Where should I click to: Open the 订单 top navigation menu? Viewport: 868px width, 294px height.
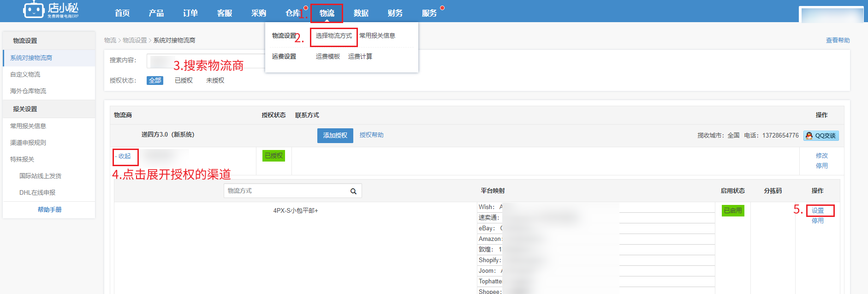[x=190, y=13]
